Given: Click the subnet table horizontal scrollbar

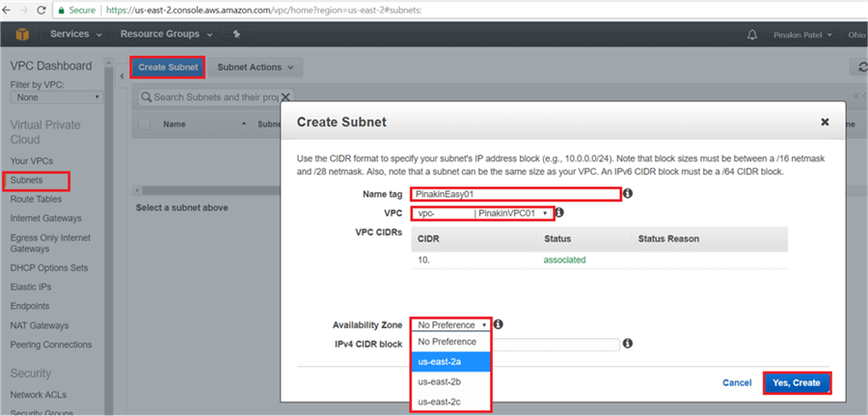Looking at the screenshot, I should (211, 190).
